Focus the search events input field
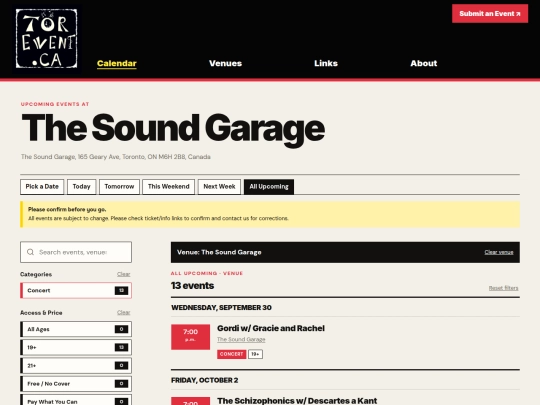 coord(76,252)
